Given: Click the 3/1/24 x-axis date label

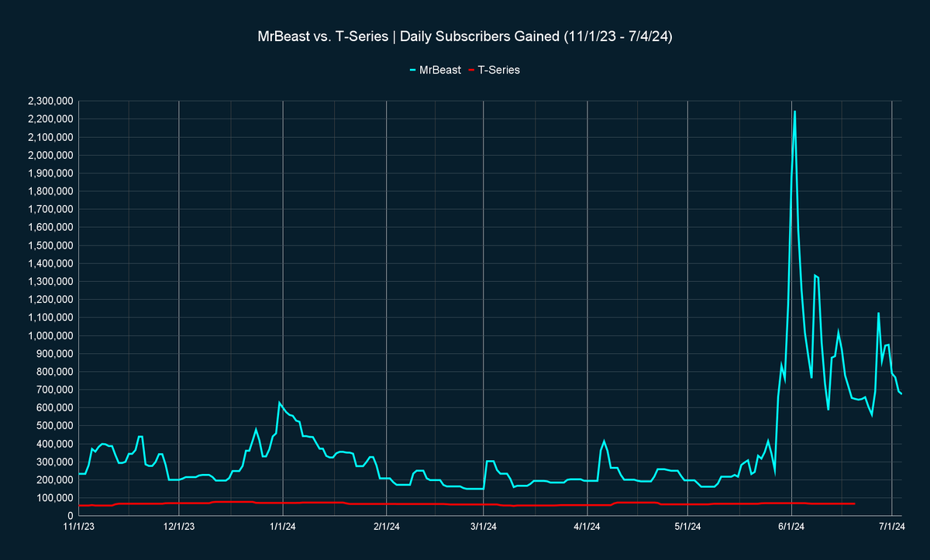Looking at the screenshot, I should click(x=484, y=527).
